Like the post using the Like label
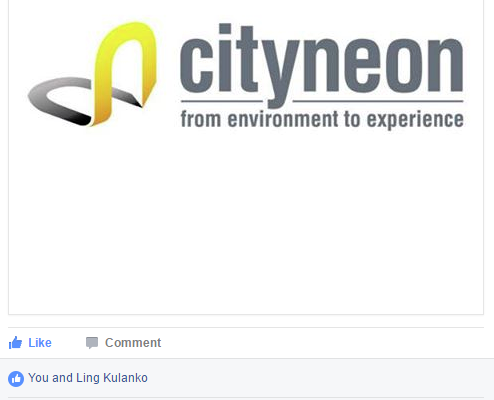Viewport: 494px width, 400px height. click(40, 343)
